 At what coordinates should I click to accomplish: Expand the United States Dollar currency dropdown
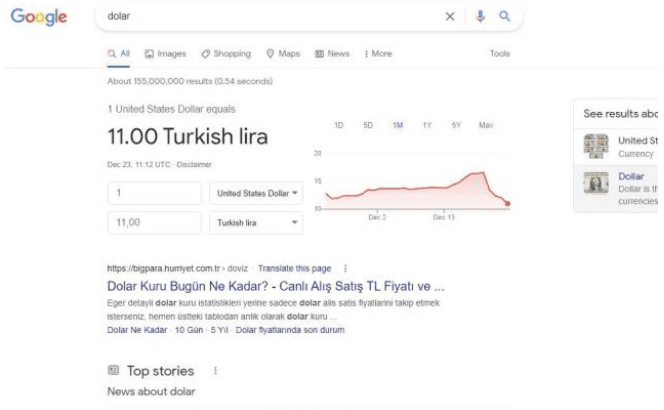click(x=258, y=192)
